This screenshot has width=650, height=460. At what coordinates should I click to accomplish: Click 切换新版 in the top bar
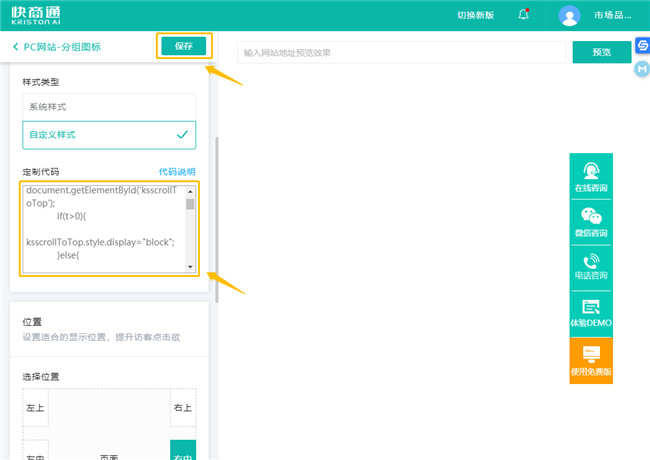[x=475, y=16]
